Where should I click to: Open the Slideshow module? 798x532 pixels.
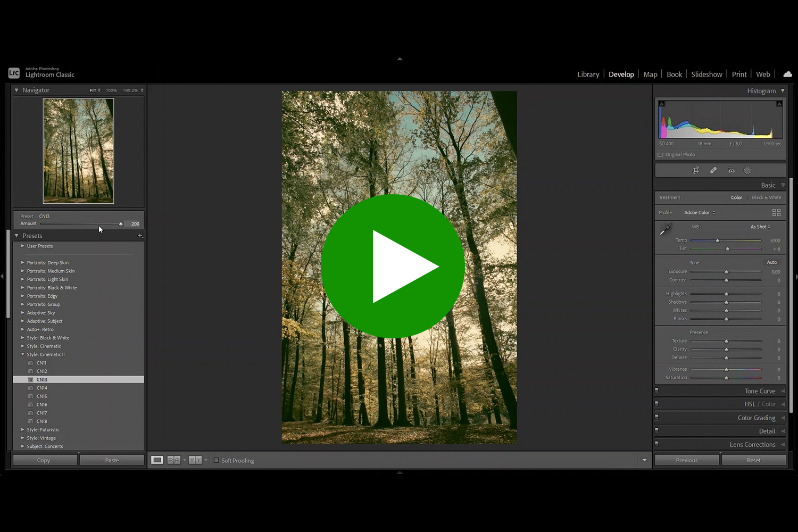(706, 74)
